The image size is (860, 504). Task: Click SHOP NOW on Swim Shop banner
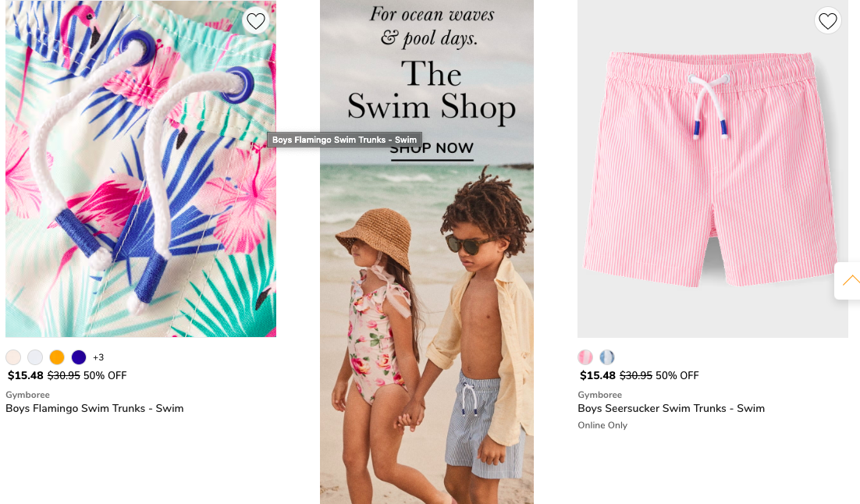coord(432,149)
